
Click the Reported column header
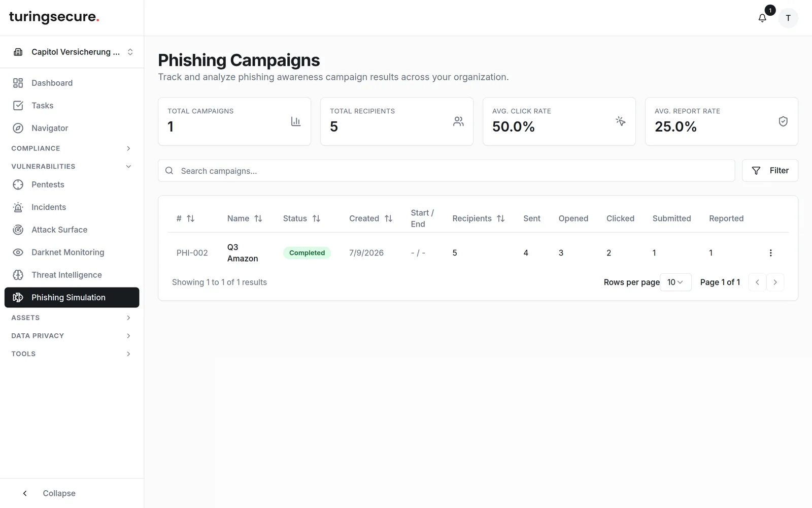(x=726, y=218)
